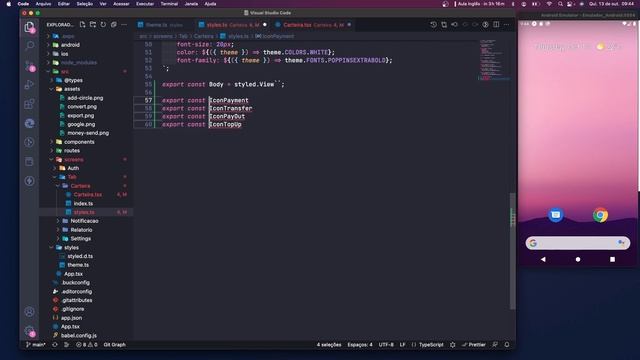The height and width of the screenshot is (360, 640).
Task: Open Explorer more actions ellipsis
Action: [124, 24]
